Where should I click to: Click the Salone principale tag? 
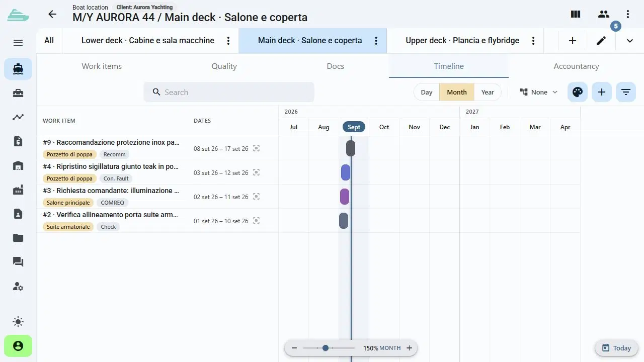point(68,203)
